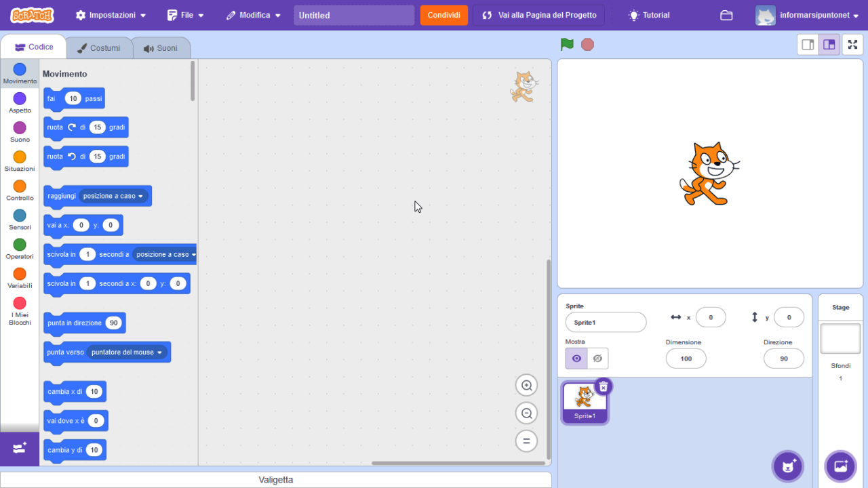Click the cambia x di 10 block

(x=75, y=392)
